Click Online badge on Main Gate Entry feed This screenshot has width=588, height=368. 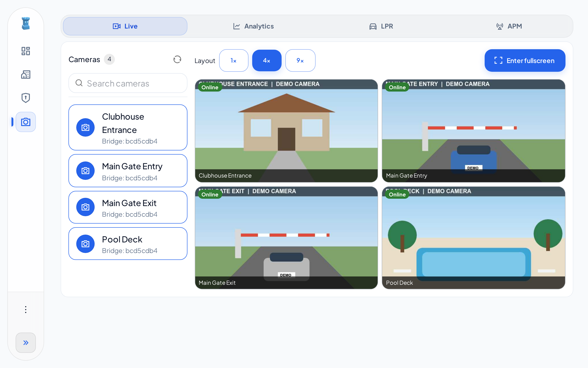click(x=397, y=87)
